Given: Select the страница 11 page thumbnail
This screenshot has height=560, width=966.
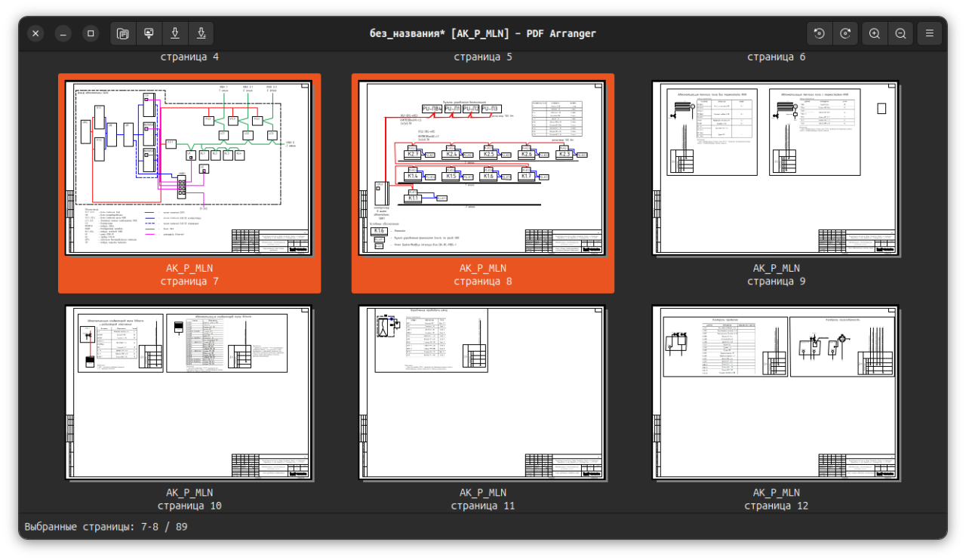Looking at the screenshot, I should click(x=482, y=392).
